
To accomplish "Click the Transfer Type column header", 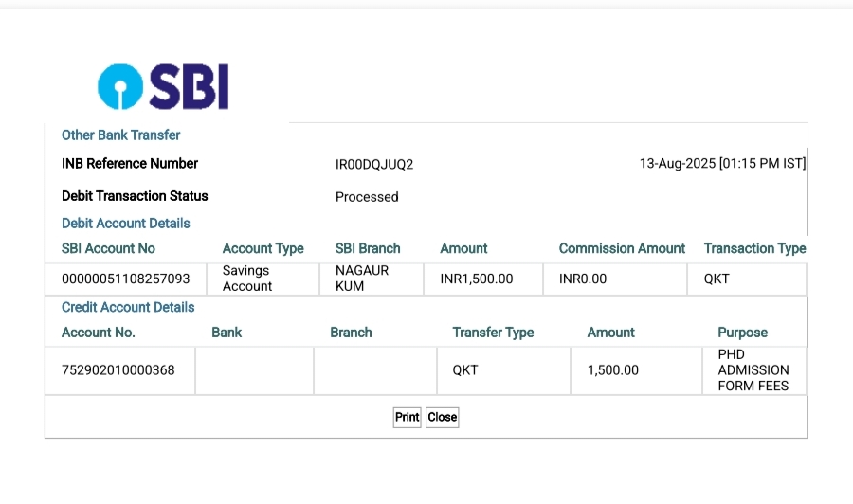I will point(493,333).
